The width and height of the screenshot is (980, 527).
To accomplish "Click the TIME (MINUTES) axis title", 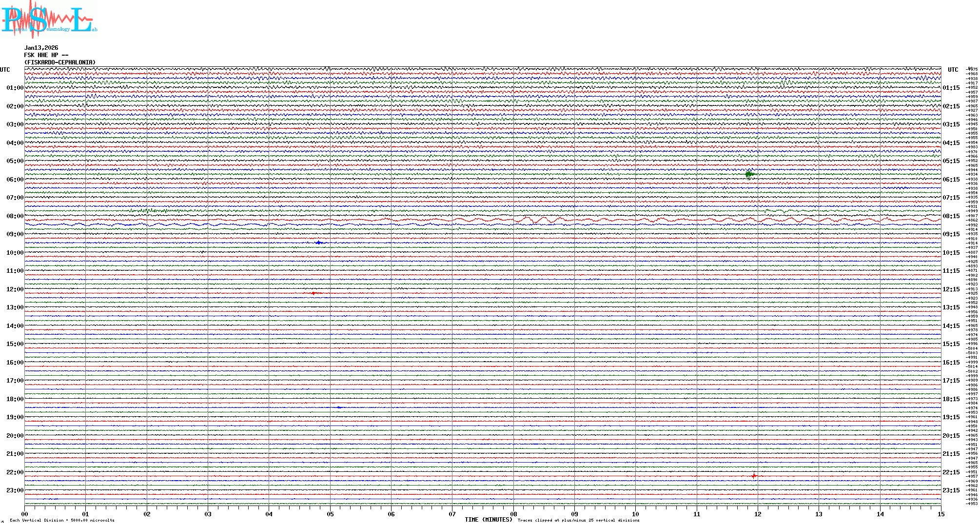I will tap(489, 520).
